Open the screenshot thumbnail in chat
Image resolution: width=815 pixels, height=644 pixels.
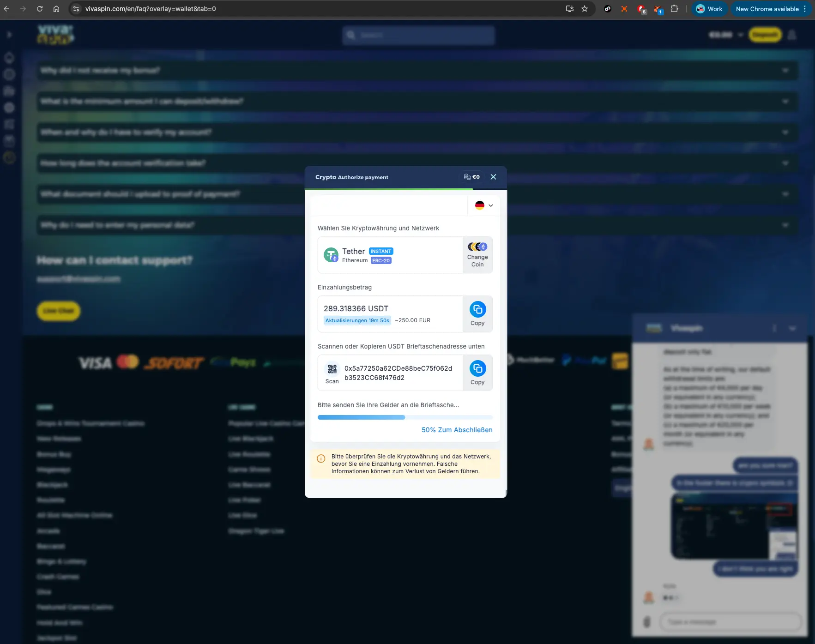[x=734, y=526]
